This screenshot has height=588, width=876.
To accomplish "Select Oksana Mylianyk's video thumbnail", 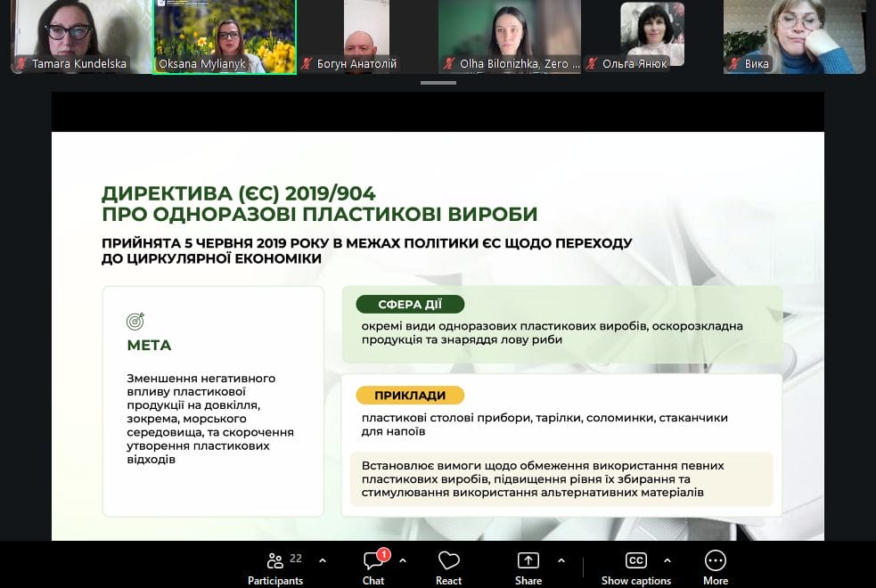I will pyautogui.click(x=225, y=34).
